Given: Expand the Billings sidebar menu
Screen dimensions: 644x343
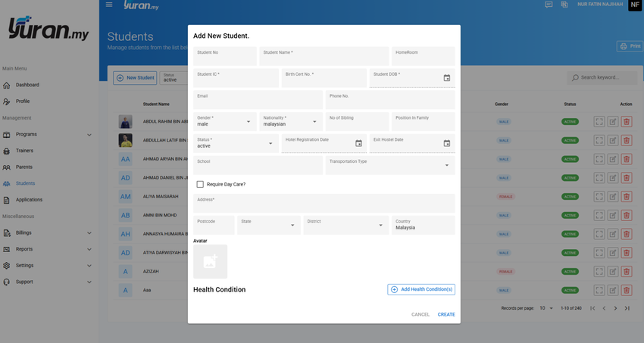Looking at the screenshot, I should [47, 232].
